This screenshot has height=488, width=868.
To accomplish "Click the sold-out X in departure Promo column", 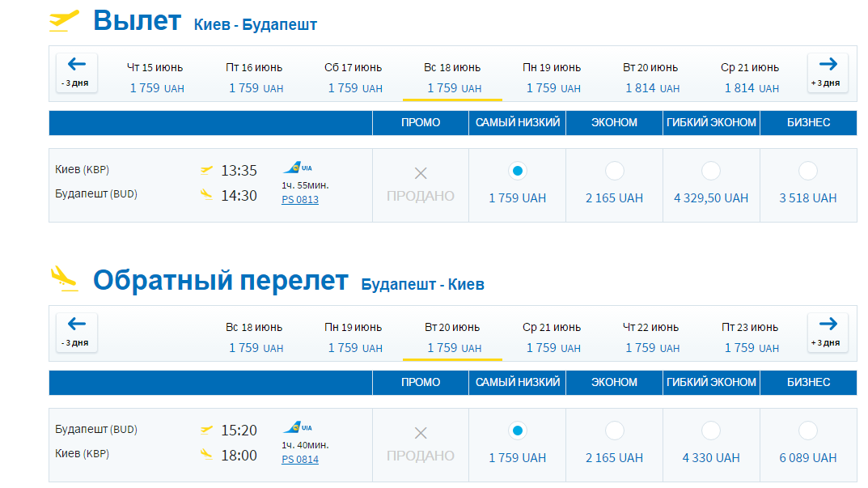I will pyautogui.click(x=421, y=173).
